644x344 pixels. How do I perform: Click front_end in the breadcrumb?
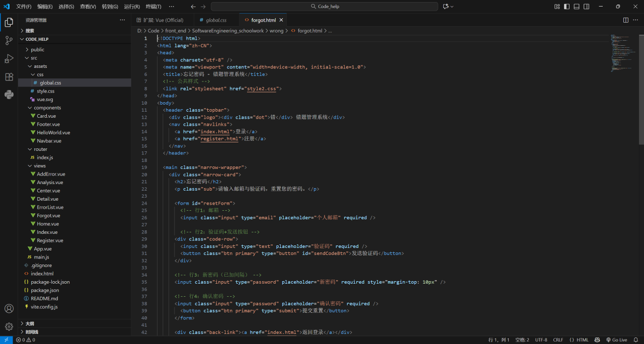point(176,31)
